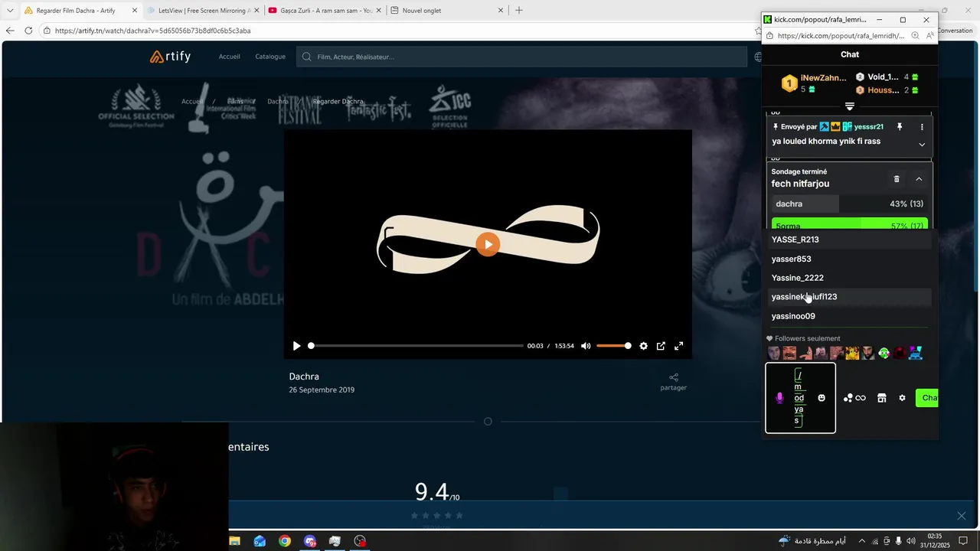
Task: Zoom icon in kick popout address bar
Action: [x=915, y=36]
